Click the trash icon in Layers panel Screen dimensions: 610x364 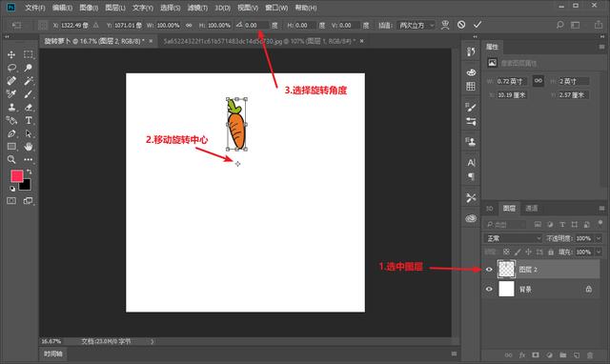(x=590, y=355)
